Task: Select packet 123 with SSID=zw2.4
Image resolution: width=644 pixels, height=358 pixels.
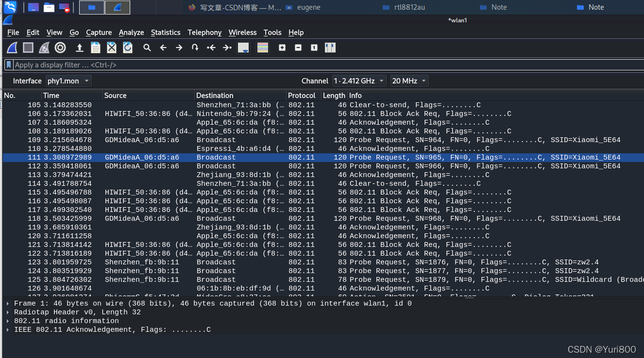Action: [x=323, y=262]
